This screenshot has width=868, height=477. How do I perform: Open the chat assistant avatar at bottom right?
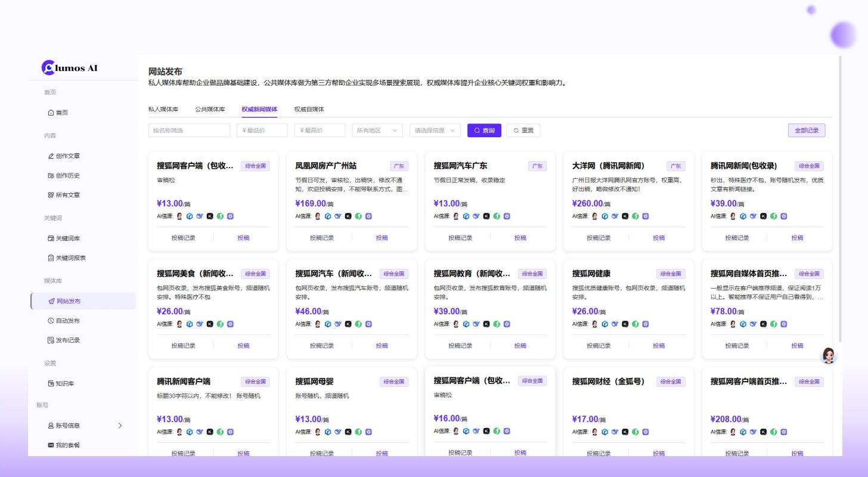(x=829, y=355)
